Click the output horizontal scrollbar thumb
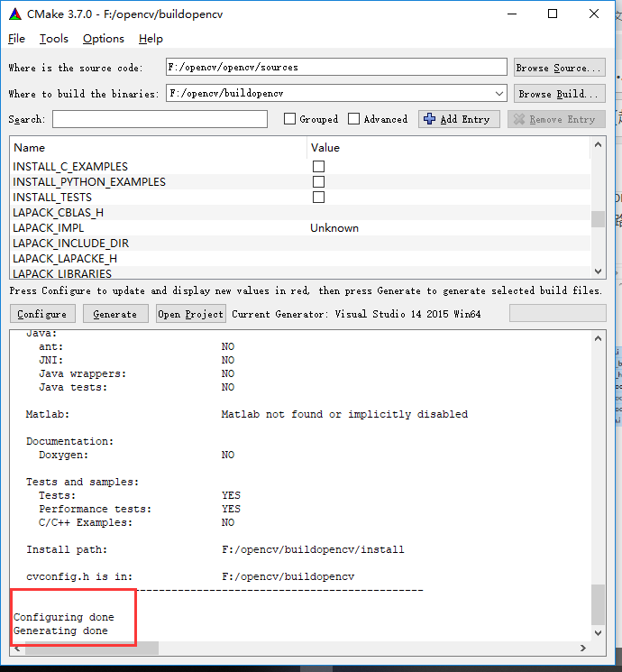Screen dimensions: 622x672 coord(92,648)
